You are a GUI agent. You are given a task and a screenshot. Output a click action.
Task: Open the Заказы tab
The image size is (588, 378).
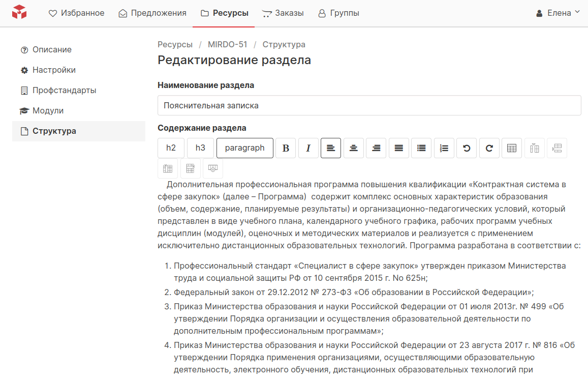283,13
